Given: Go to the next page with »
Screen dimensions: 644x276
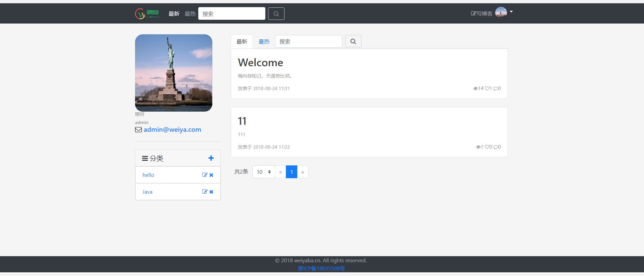Looking at the screenshot, I should (x=303, y=172).
